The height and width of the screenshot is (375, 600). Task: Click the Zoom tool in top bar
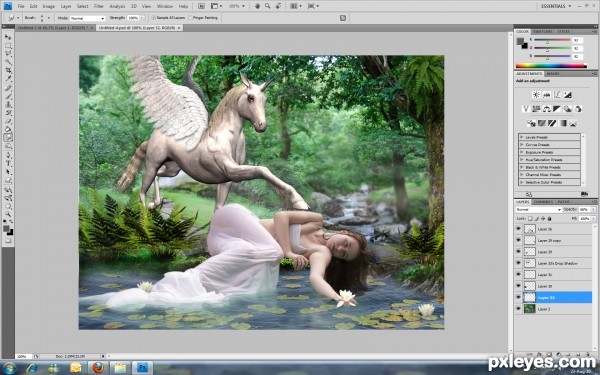(267, 6)
